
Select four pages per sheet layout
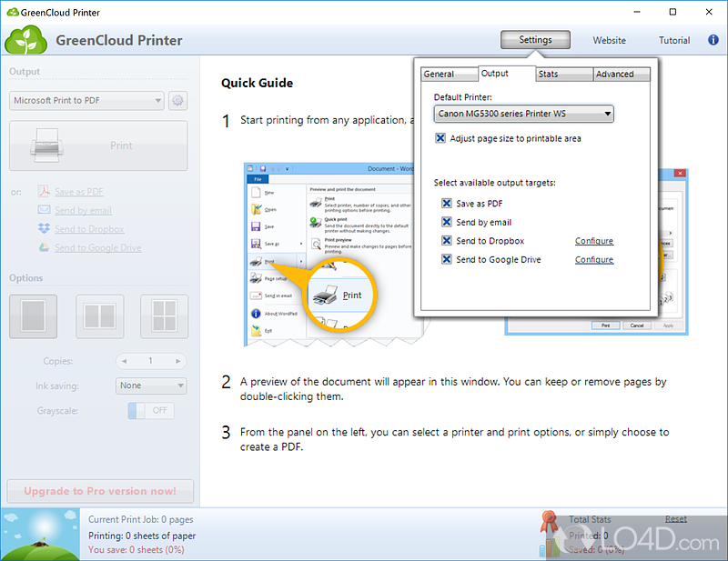coord(165,316)
